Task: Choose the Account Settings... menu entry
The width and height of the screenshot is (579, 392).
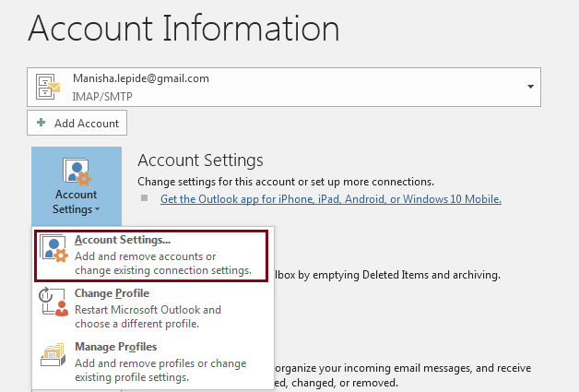Action: pyautogui.click(x=151, y=255)
